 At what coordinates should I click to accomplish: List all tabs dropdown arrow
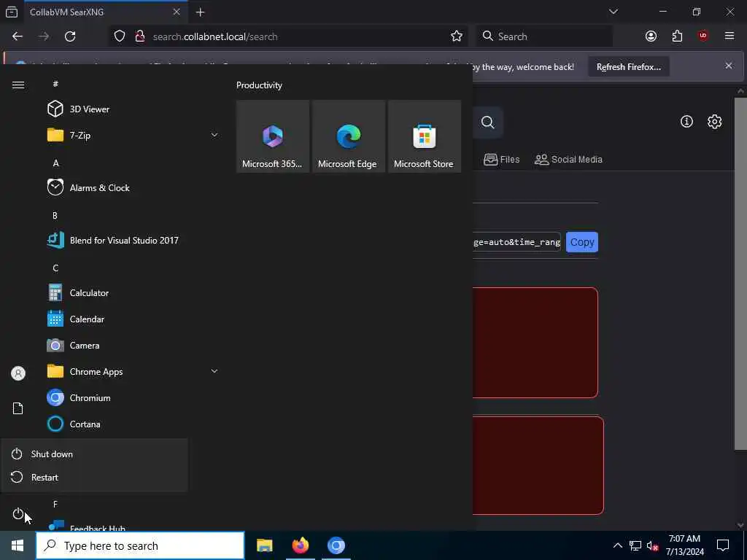pyautogui.click(x=613, y=12)
